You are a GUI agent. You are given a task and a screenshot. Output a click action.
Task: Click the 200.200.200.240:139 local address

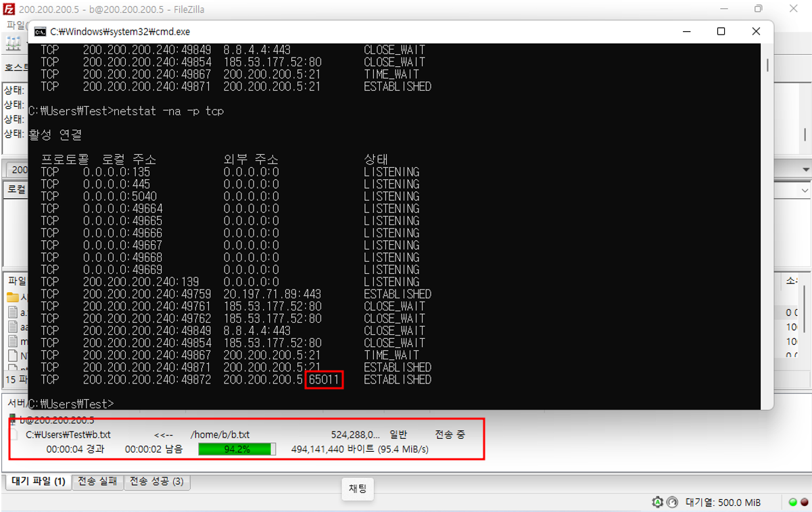141,281
